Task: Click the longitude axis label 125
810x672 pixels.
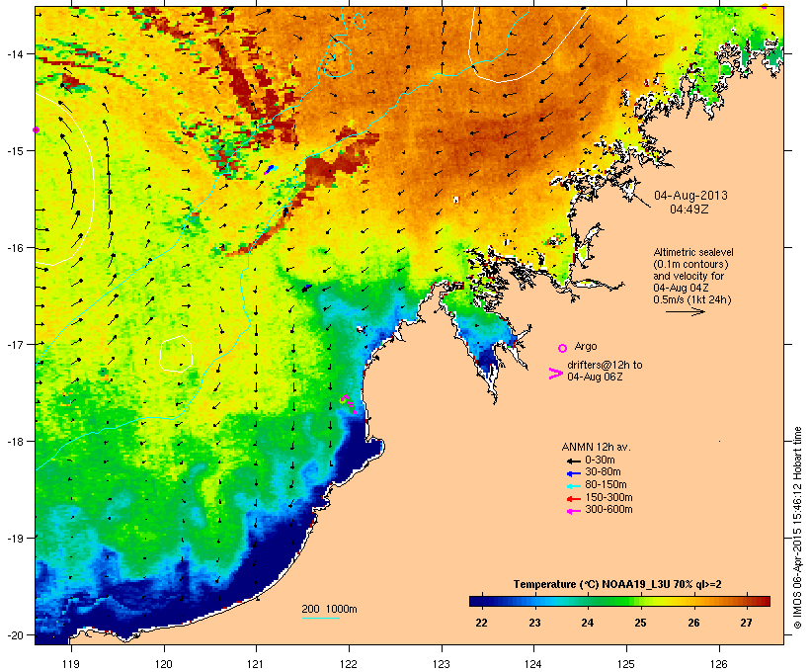Action: click(x=626, y=664)
